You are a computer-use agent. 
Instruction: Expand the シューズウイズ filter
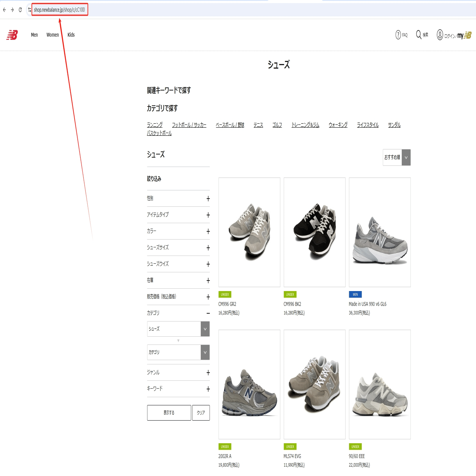click(178, 264)
